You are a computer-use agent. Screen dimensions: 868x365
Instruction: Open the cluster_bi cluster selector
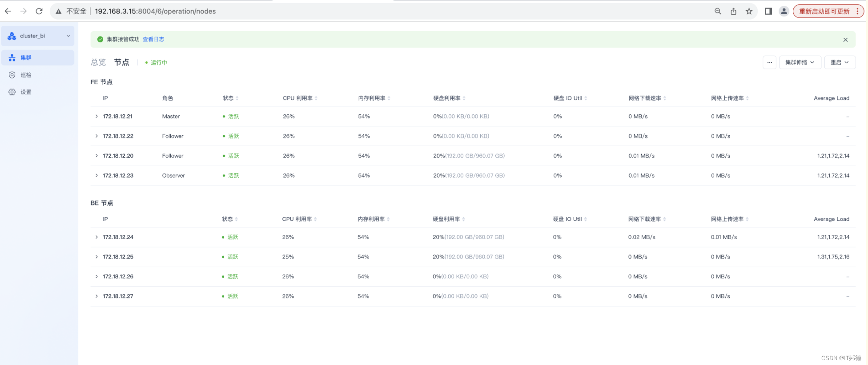click(38, 36)
